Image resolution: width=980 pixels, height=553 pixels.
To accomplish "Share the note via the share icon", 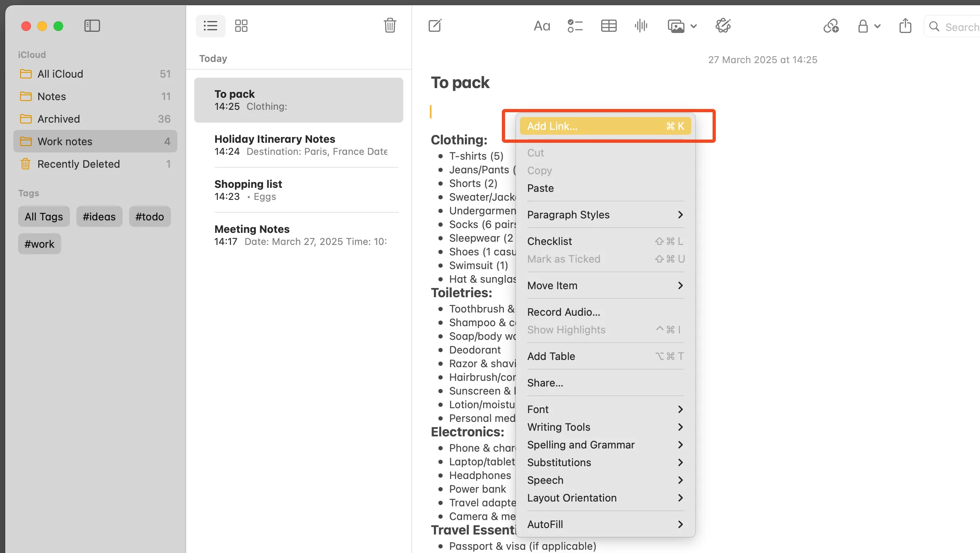I will (x=905, y=26).
